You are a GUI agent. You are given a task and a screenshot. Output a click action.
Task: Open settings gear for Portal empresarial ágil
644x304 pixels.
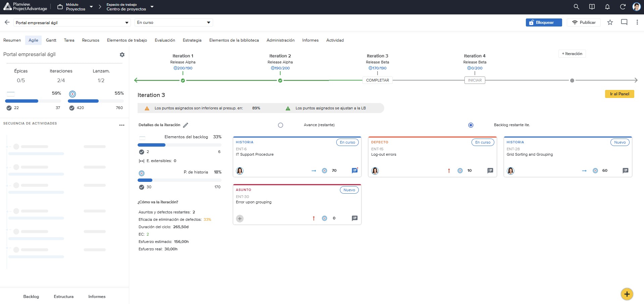point(122,54)
